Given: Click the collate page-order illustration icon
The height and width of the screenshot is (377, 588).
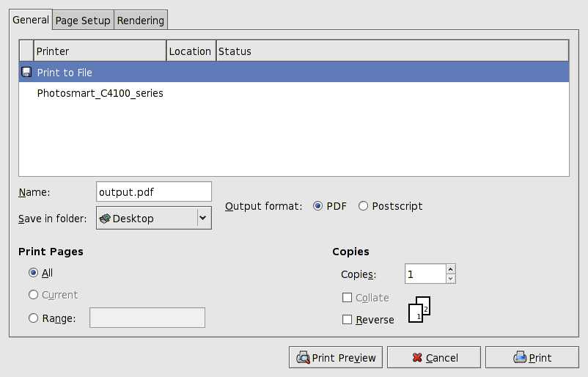Looking at the screenshot, I should point(419,309).
